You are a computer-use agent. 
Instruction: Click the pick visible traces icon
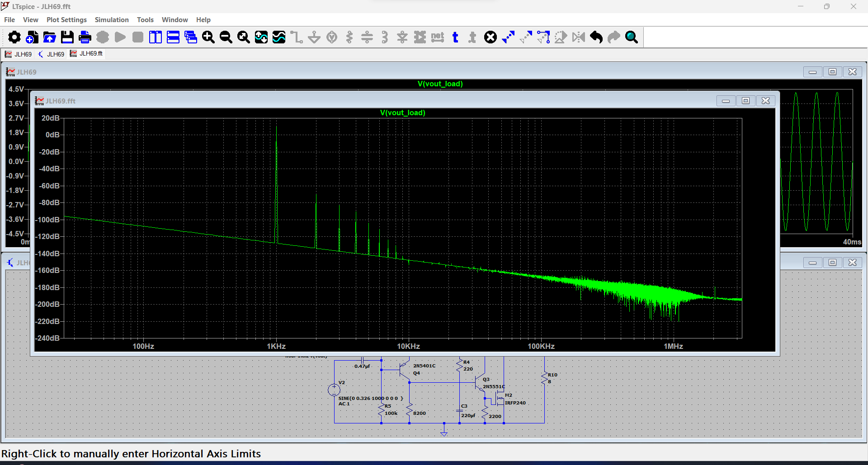(279, 37)
